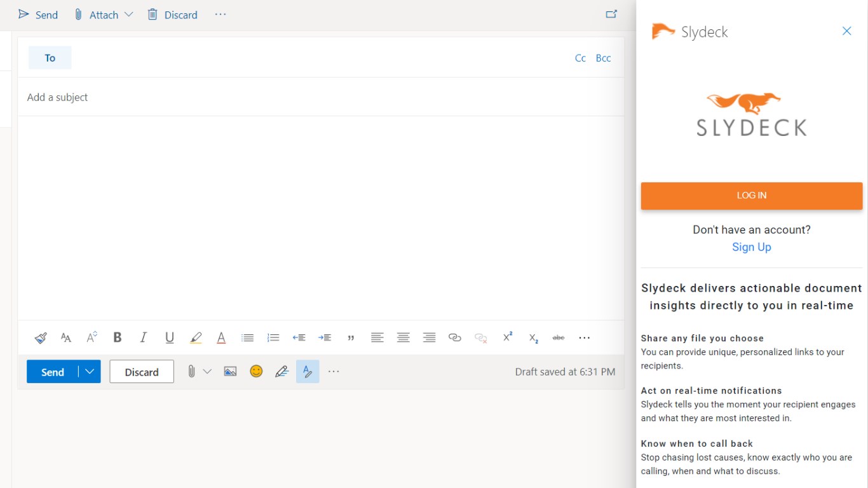The width and height of the screenshot is (868, 488).
Task: Align text left
Action: (x=377, y=338)
